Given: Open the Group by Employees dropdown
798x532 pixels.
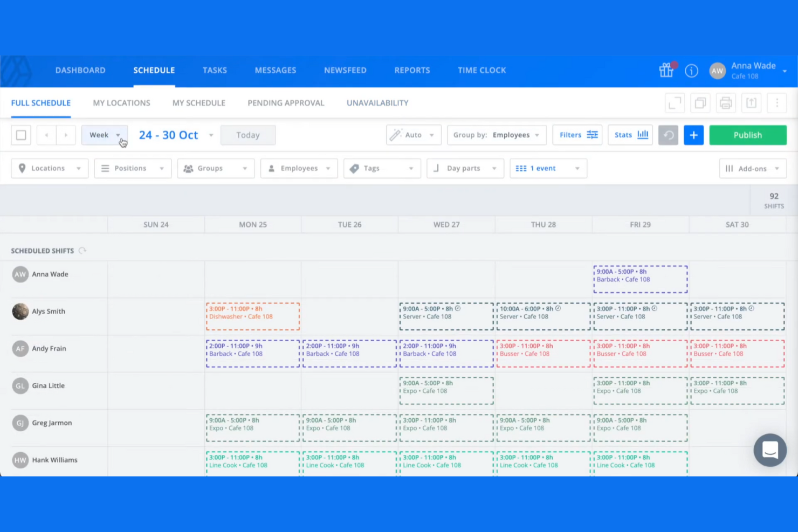Looking at the screenshot, I should (x=496, y=135).
